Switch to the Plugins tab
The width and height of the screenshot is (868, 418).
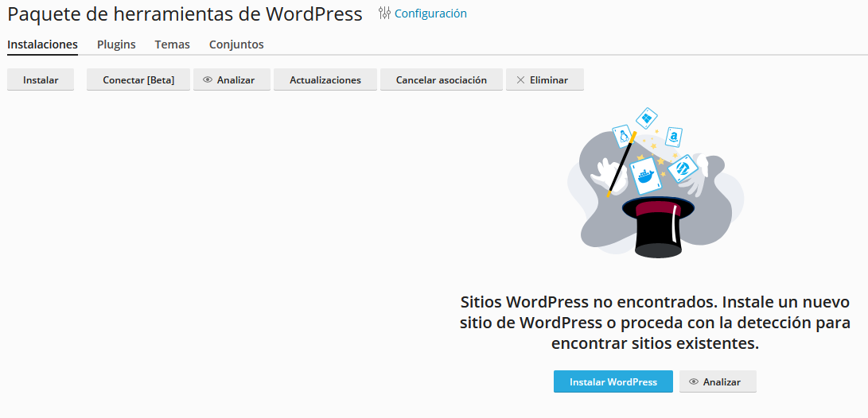[x=116, y=45]
